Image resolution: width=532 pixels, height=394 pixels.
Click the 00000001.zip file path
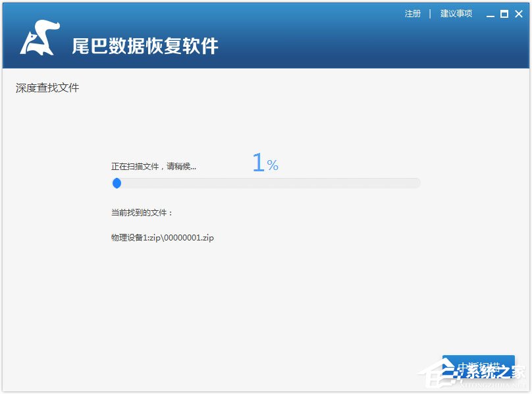click(163, 237)
